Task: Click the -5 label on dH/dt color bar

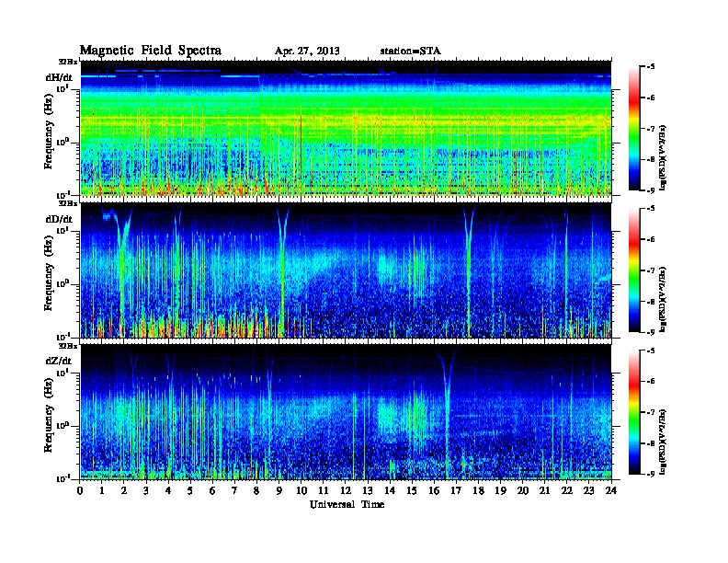Action: click(x=651, y=67)
